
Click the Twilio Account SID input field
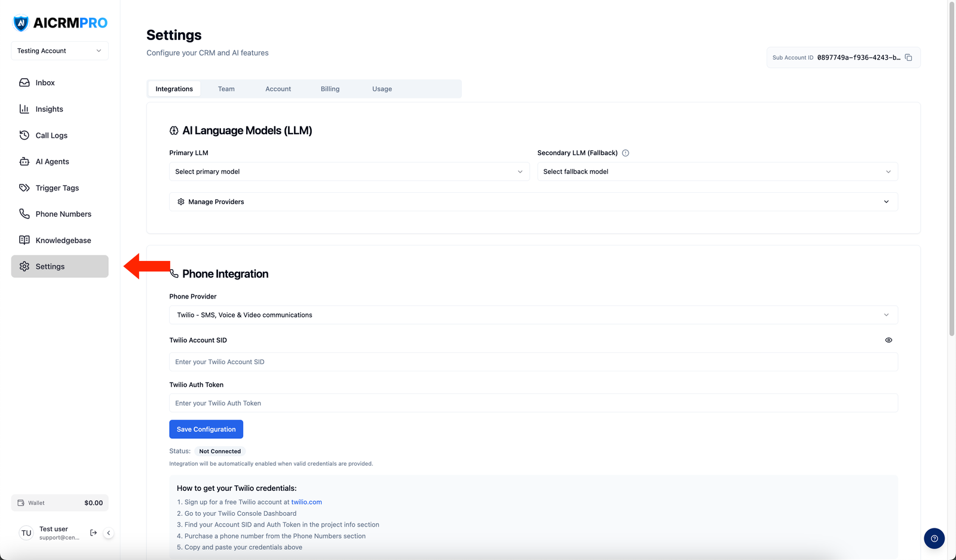pos(533,362)
